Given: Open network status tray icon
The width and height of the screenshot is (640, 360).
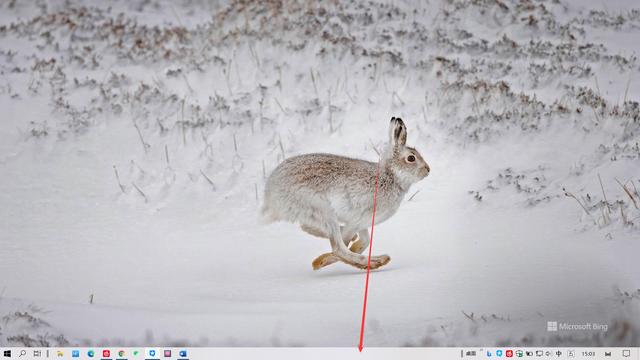Looking at the screenshot, I should 539,353.
